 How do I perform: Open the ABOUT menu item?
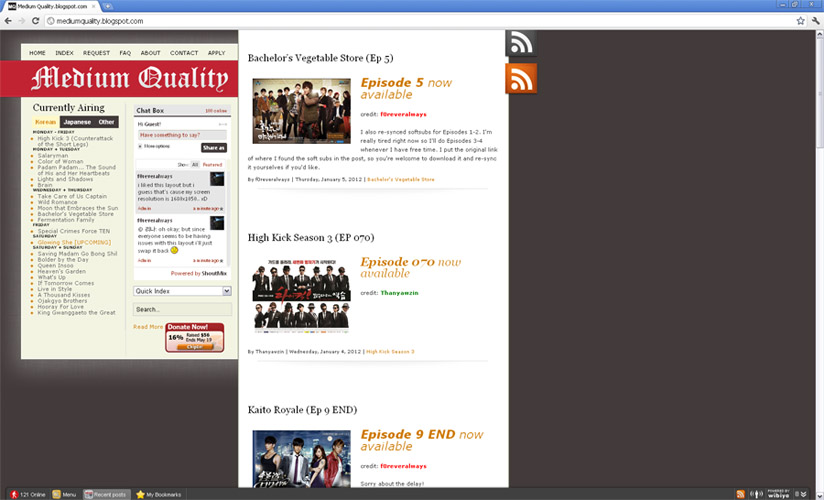click(x=150, y=53)
